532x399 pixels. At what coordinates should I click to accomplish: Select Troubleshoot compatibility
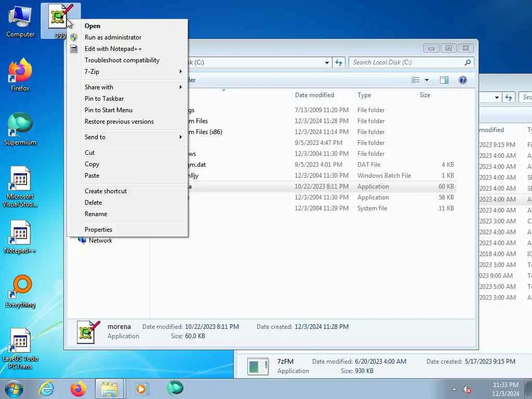tap(128, 60)
